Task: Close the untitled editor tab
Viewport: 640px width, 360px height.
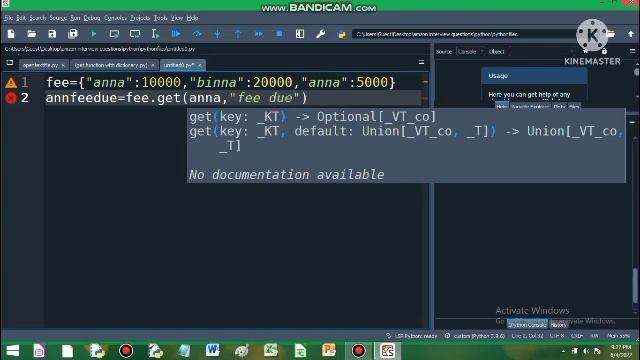Action: point(200,65)
